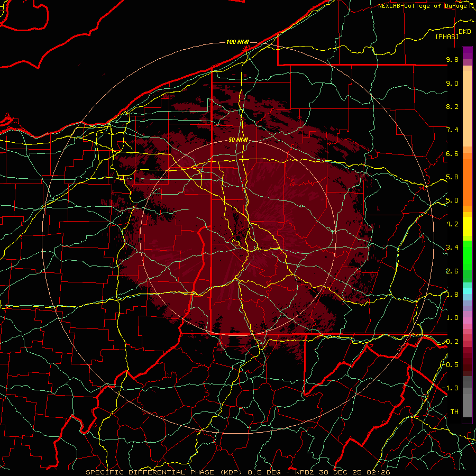
Task: Click the TH threshold label in legend
Action: [x=454, y=412]
